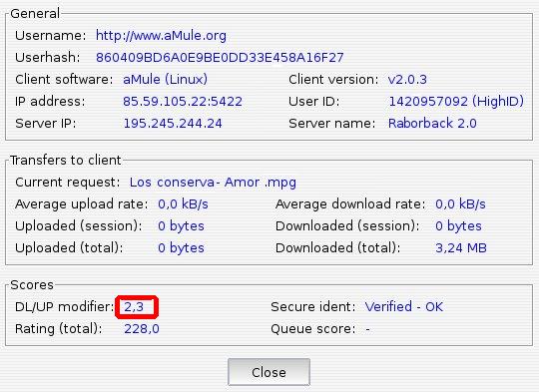Click the Uploaded (session) value 0 bytes
Viewport: 539px width, 392px height.
pyautogui.click(x=181, y=226)
